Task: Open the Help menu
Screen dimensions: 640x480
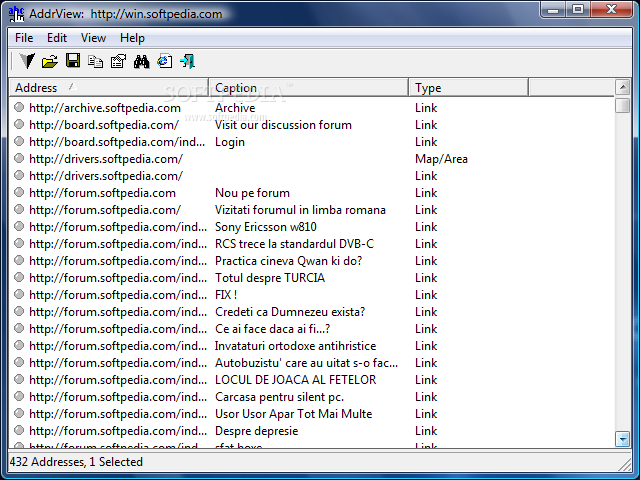Action: click(132, 38)
